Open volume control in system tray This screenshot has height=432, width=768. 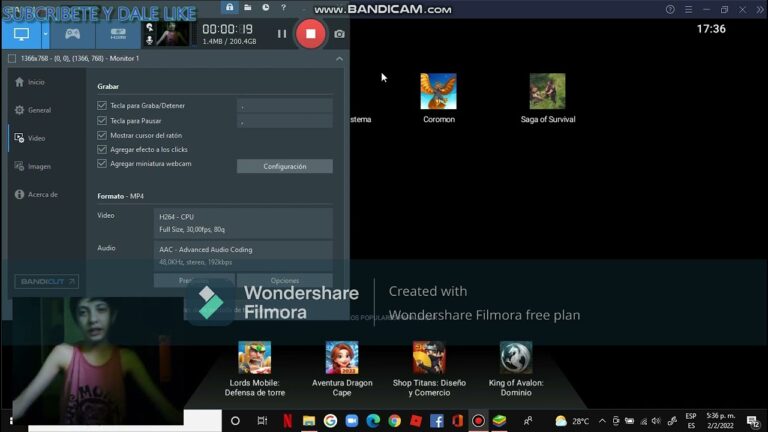[656, 421]
